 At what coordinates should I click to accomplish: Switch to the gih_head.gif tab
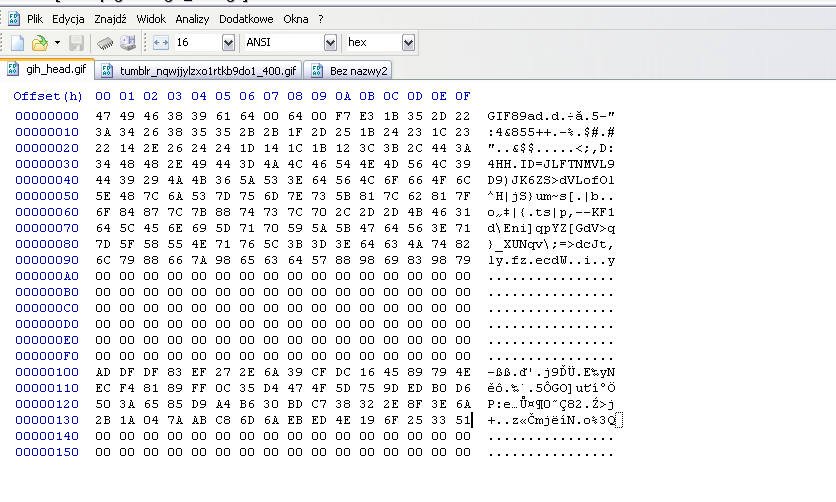pos(47,69)
